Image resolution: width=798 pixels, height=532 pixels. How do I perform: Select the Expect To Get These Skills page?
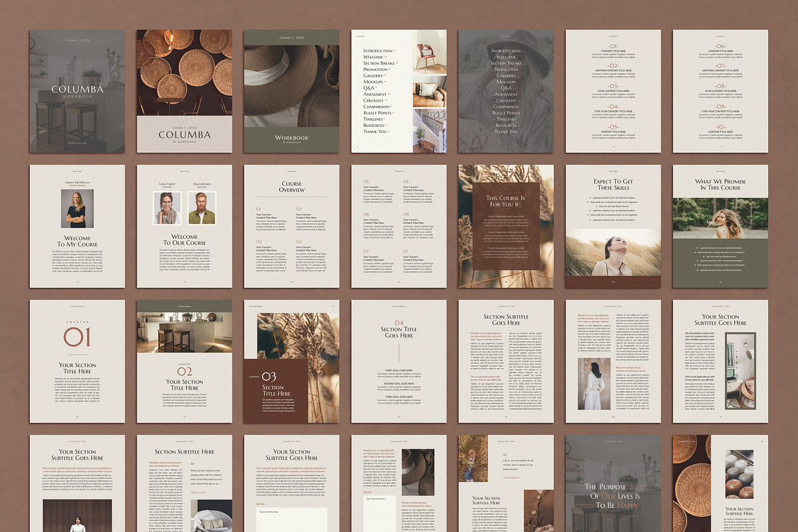click(613, 227)
